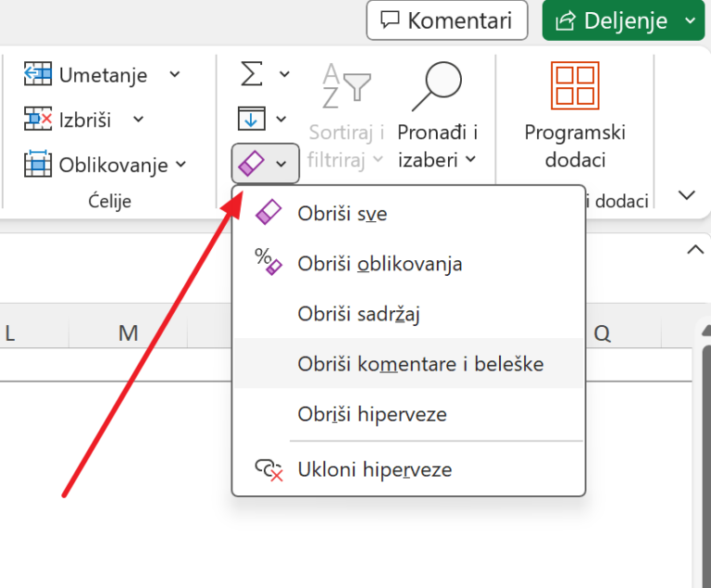Click the AutoSum sigma icon

pos(252,74)
